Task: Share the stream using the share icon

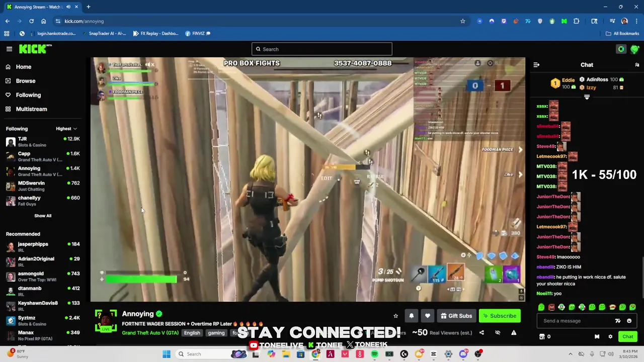Action: 481,332
